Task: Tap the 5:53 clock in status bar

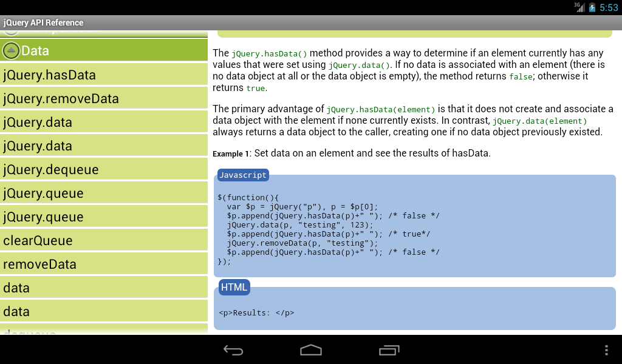Action: coord(609,7)
